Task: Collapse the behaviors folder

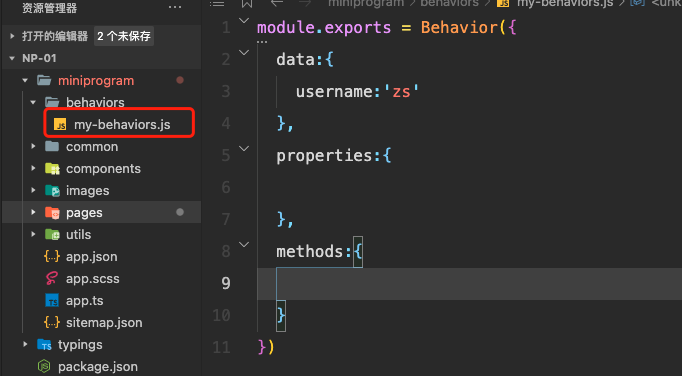Action: pyautogui.click(x=33, y=103)
